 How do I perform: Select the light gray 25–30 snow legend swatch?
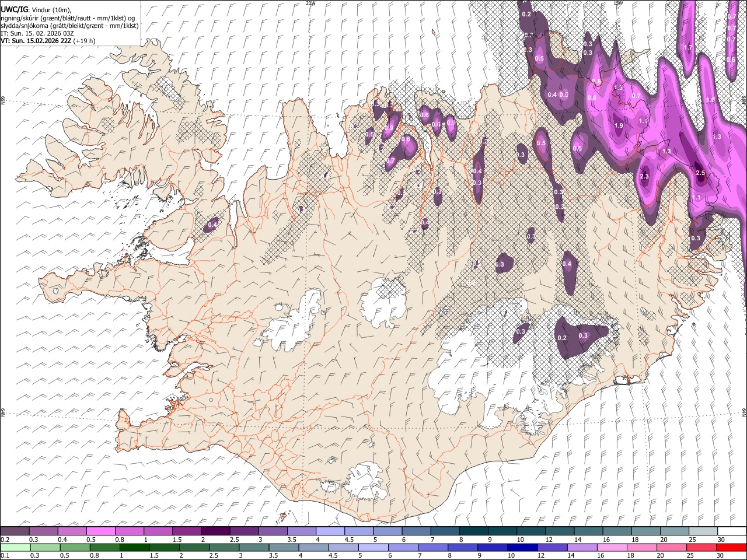703,531
